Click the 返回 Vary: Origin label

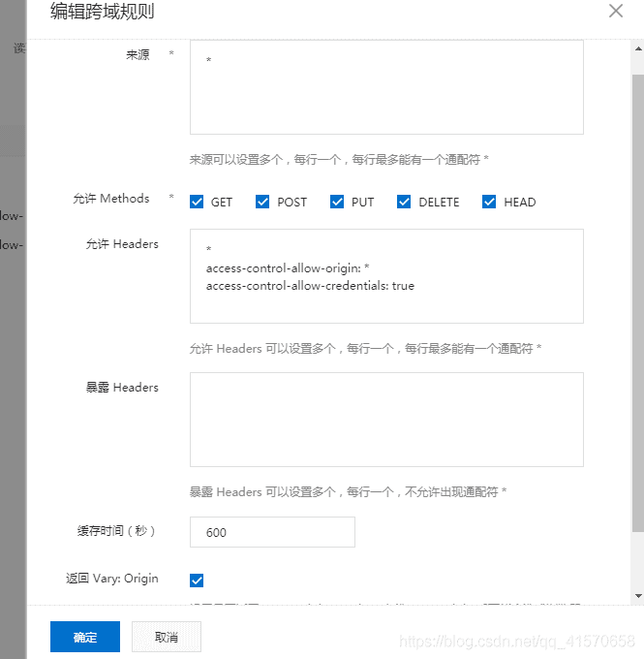coord(112,579)
